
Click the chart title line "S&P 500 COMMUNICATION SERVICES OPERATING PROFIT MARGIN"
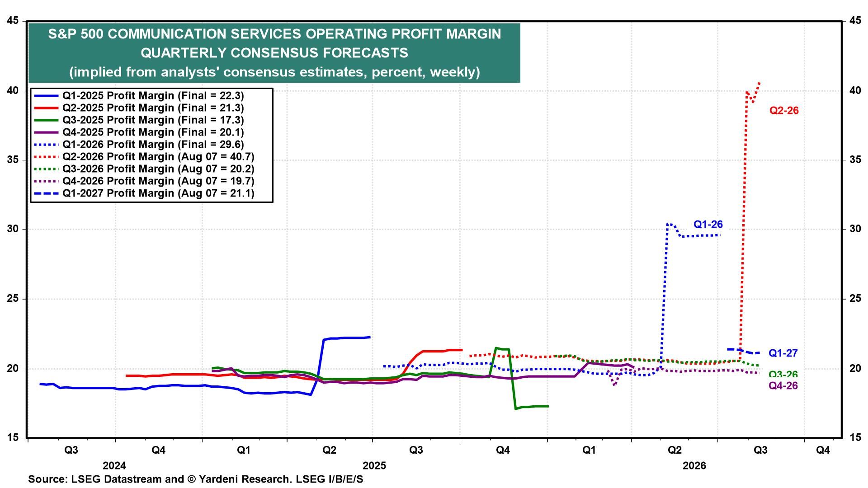tap(274, 34)
